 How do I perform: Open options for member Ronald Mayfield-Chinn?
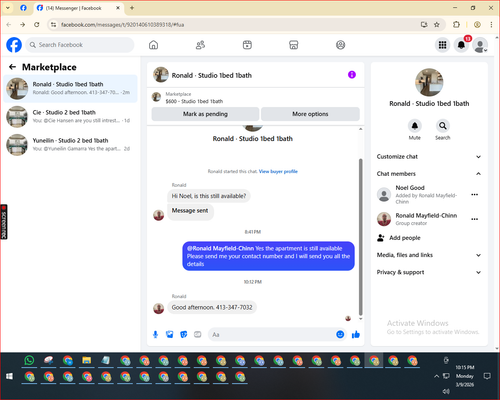click(474, 219)
